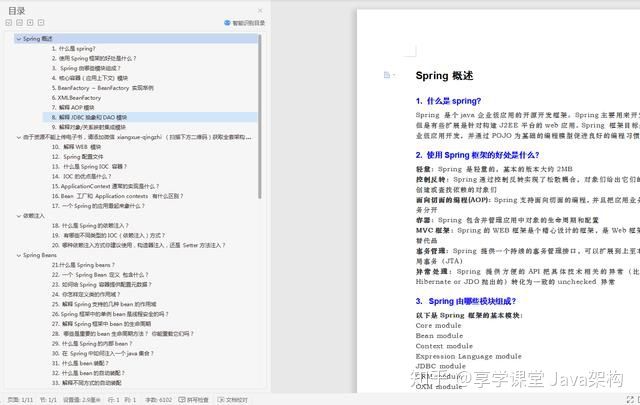The image size is (640, 405).
Task: Click the spell check icon in status bar
Action: [x=182, y=400]
